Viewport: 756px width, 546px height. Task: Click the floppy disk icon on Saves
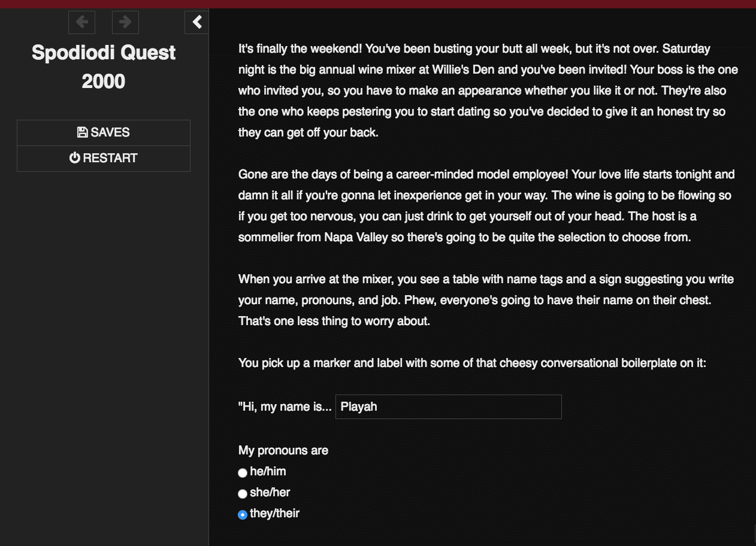(83, 132)
